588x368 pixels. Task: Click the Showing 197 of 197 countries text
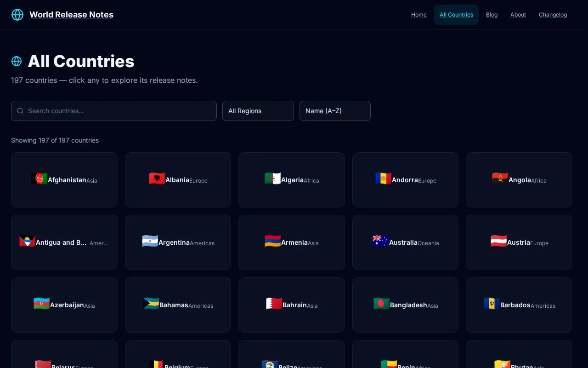tap(55, 140)
